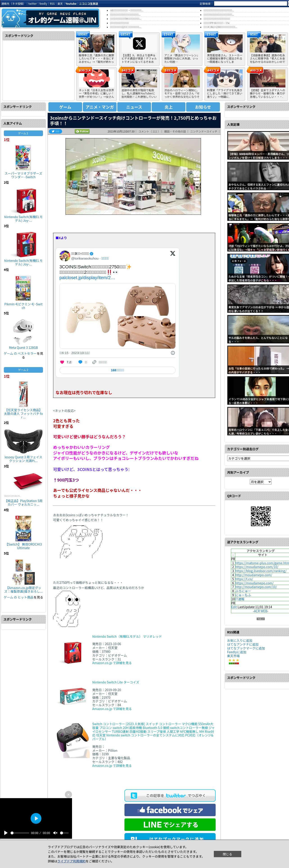Click the twitter link in top bar
Image resolution: width=289 pixels, height=868 pixels.
coord(32,4)
